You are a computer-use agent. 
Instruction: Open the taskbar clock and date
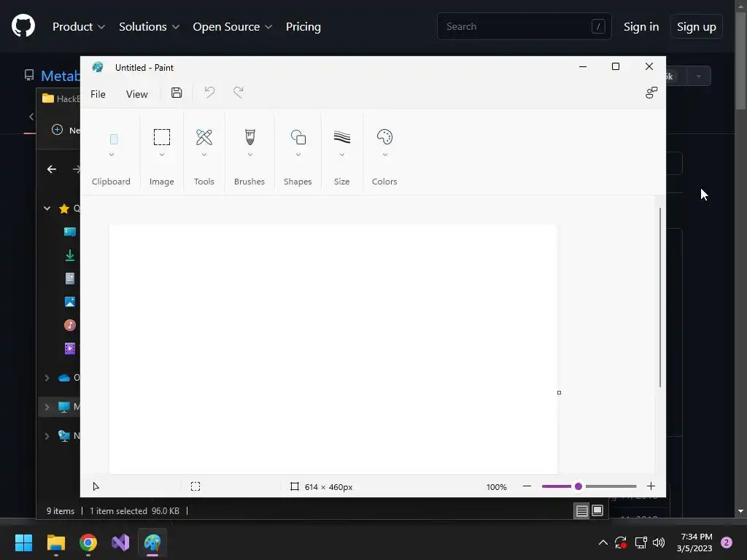click(694, 542)
